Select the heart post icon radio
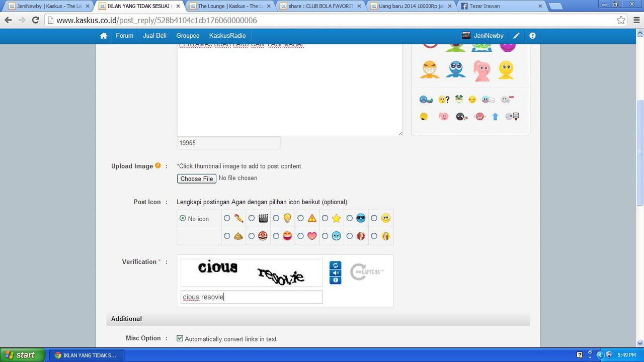 tap(300, 236)
